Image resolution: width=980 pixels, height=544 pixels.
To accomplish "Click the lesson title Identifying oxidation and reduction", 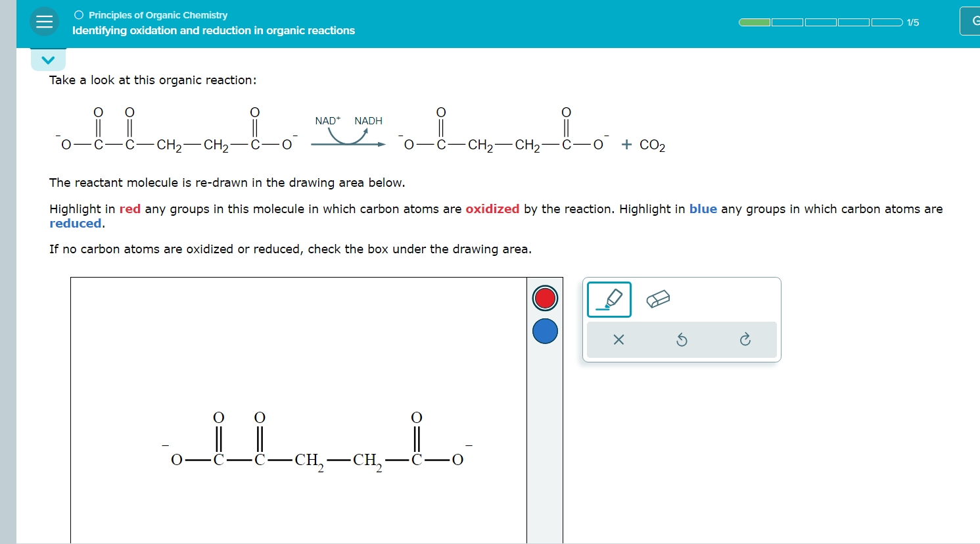I will coord(214,30).
